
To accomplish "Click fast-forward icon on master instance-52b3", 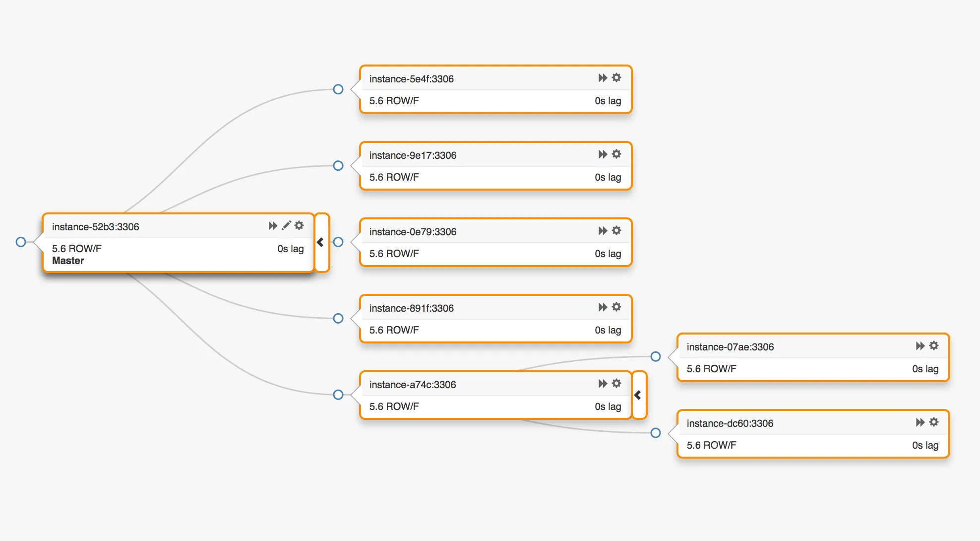I will coord(273,226).
